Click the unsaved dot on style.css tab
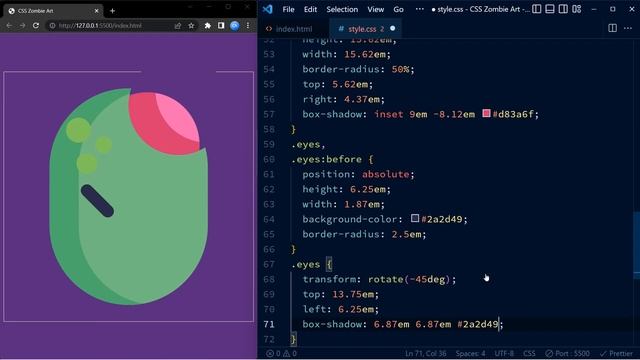 coord(393,29)
